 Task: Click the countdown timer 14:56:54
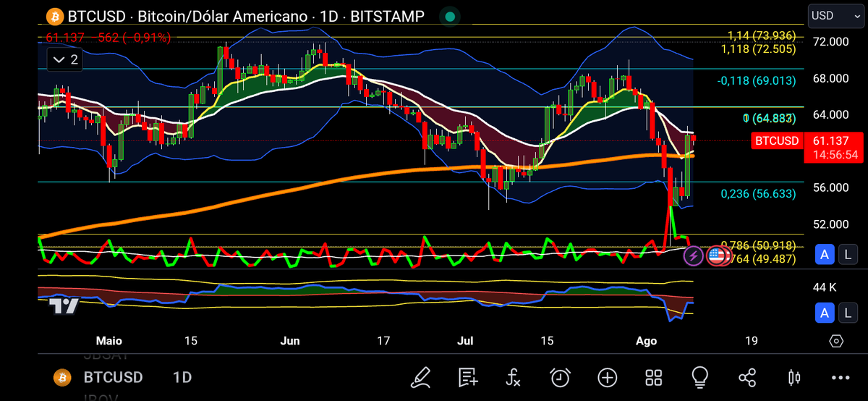[834, 155]
